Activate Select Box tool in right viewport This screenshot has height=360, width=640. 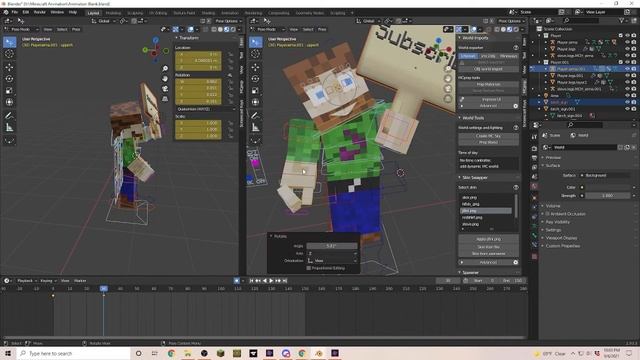click(256, 42)
